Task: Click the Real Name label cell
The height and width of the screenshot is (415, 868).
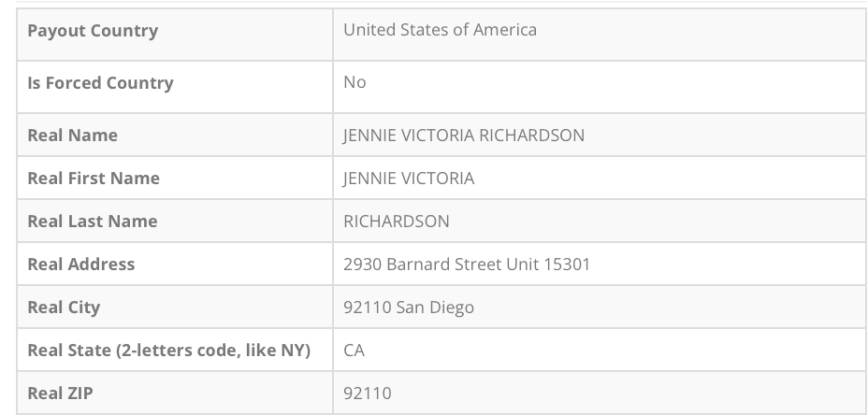Action: (x=73, y=136)
